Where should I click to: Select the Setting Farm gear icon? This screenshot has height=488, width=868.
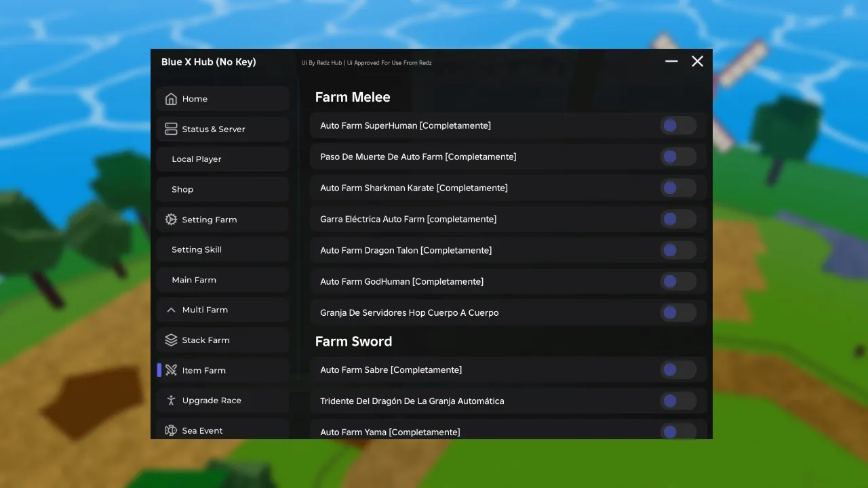(171, 219)
